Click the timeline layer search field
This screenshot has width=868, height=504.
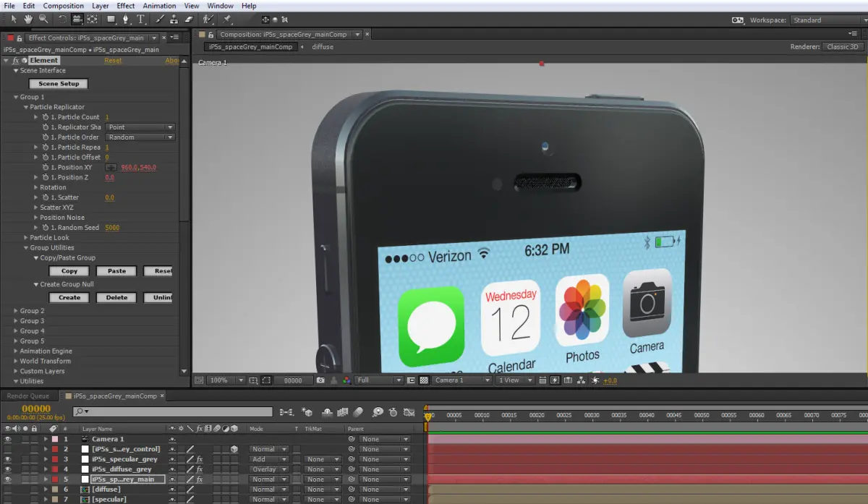tap(172, 411)
